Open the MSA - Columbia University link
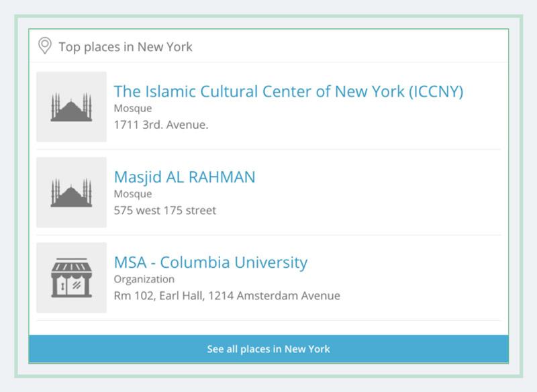537x392 pixels. (211, 262)
